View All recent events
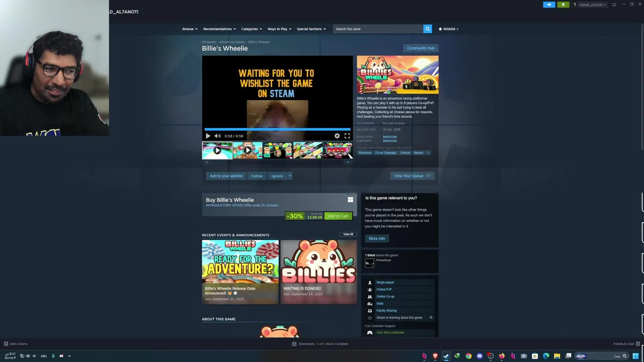This screenshot has width=644, height=362. (348, 234)
